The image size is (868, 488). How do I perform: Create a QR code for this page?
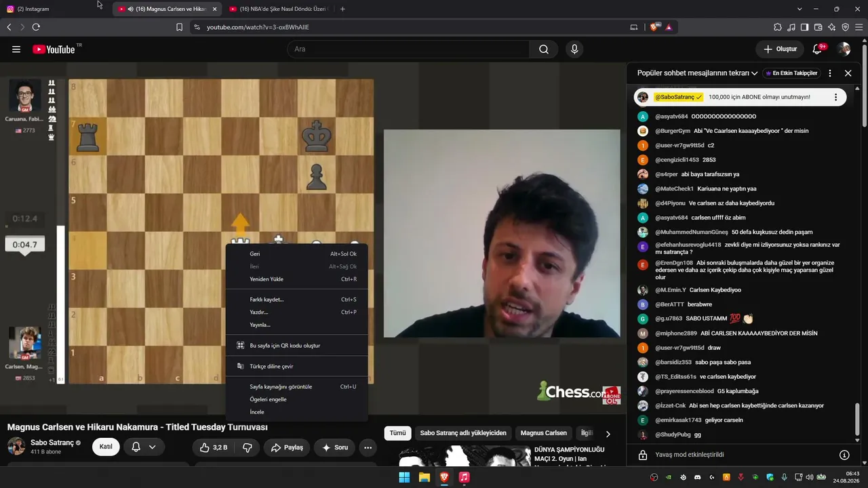(296, 346)
